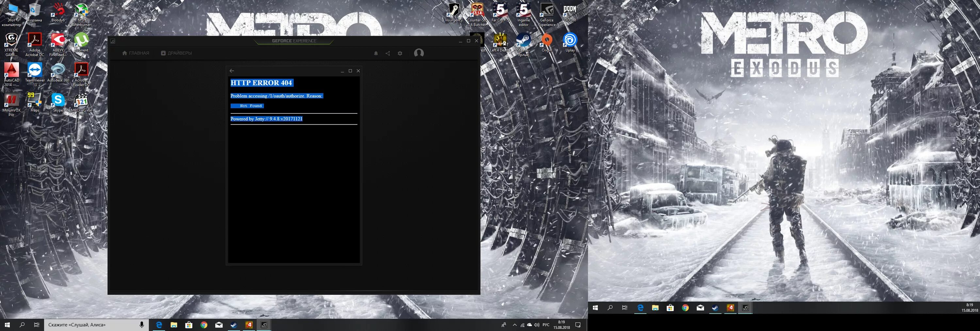Screen dimensions: 980x331
Task: Select the XTREME GAMING desktop icon
Action: (11, 44)
